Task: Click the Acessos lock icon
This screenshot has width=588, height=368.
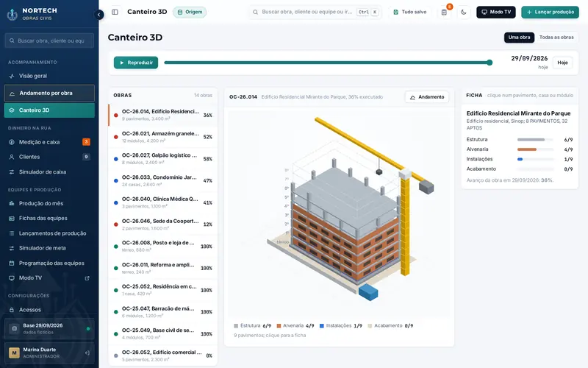Action: [12, 310]
